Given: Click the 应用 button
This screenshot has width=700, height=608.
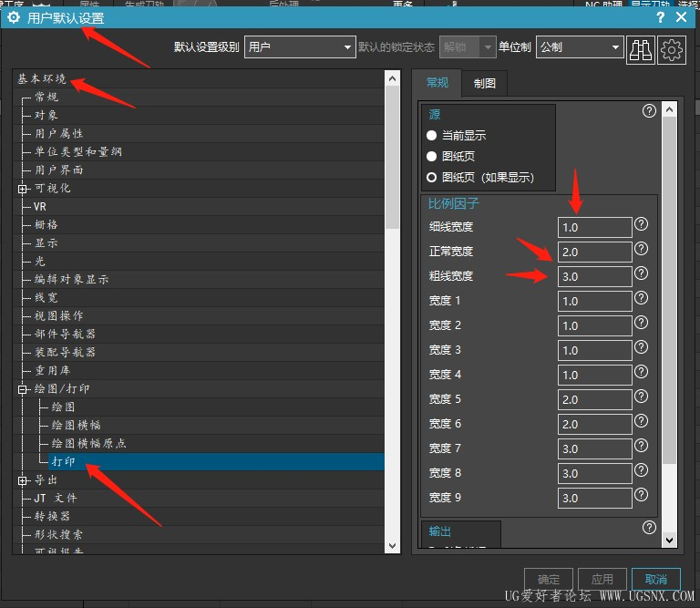Looking at the screenshot, I should [x=602, y=580].
